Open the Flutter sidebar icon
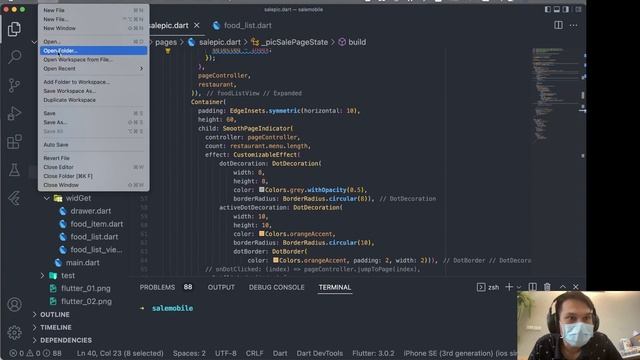The height and width of the screenshot is (360, 640). point(14,198)
